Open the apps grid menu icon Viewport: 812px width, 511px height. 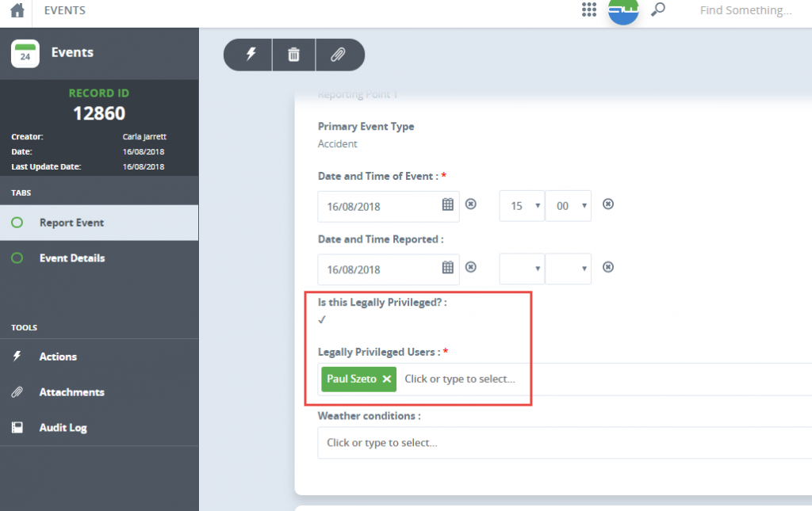[588, 10]
